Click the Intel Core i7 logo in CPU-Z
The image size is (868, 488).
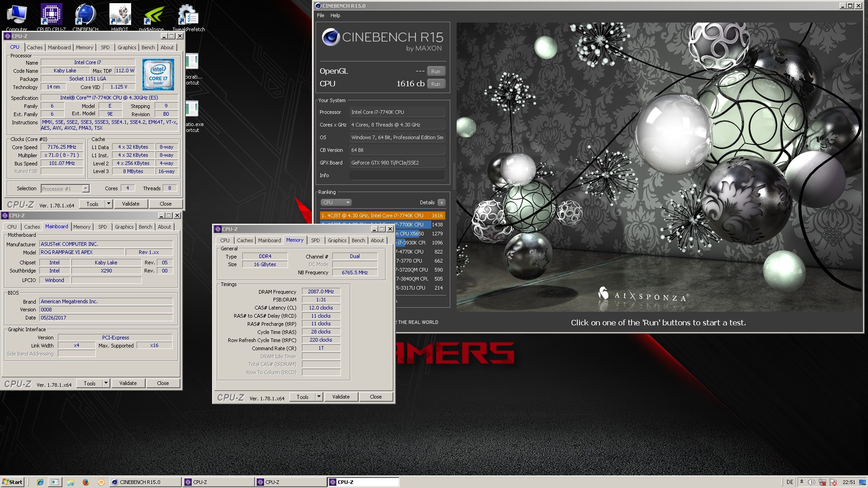(x=158, y=75)
